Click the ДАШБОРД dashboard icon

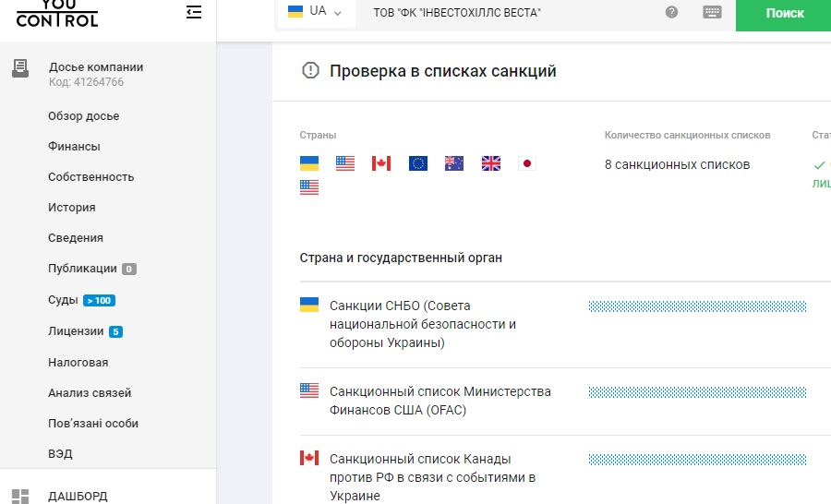pyautogui.click(x=20, y=497)
